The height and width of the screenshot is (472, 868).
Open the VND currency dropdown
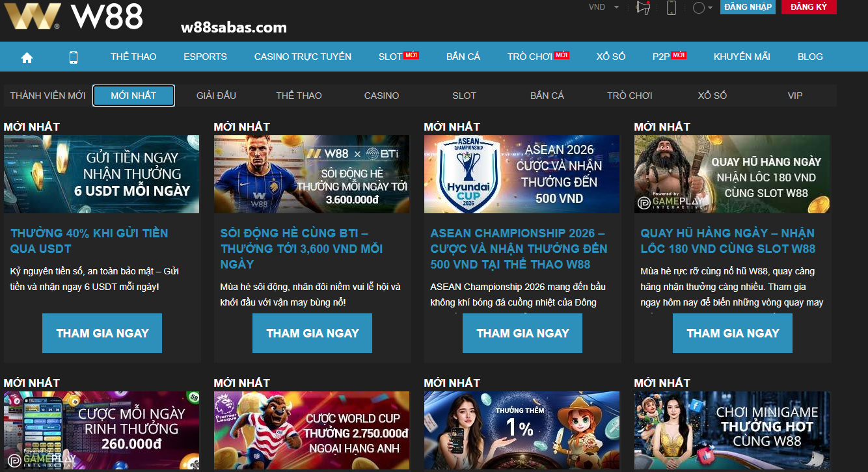(603, 7)
